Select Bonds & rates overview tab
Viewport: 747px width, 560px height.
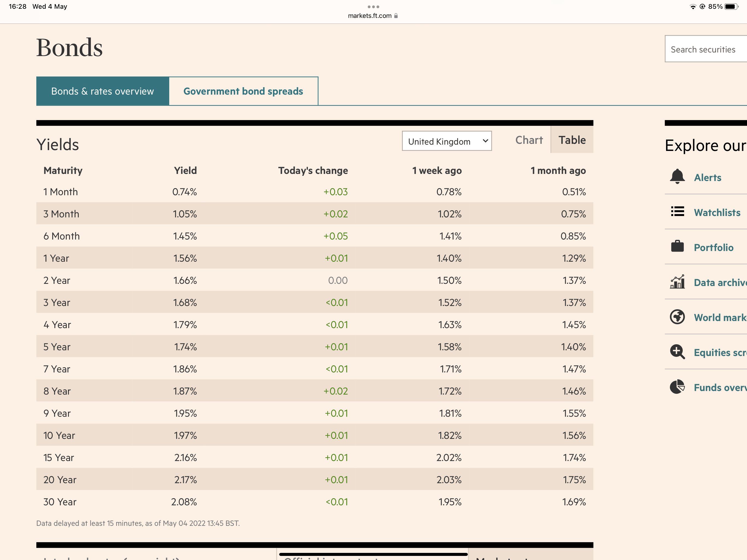102,91
